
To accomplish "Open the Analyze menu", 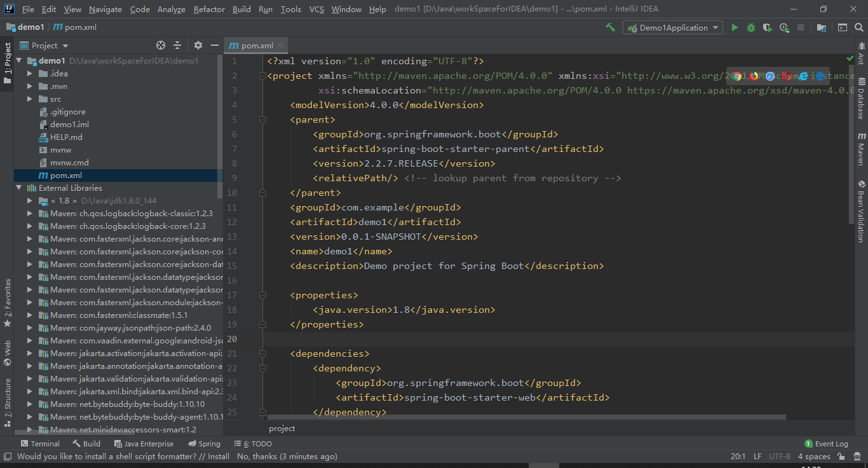I will [x=172, y=9].
